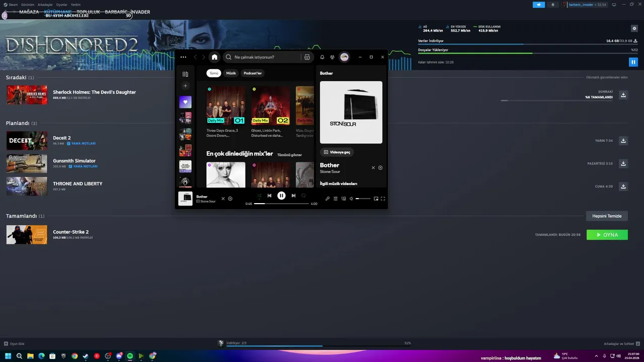Click the Steam announcements megaphone button

tap(538, 5)
